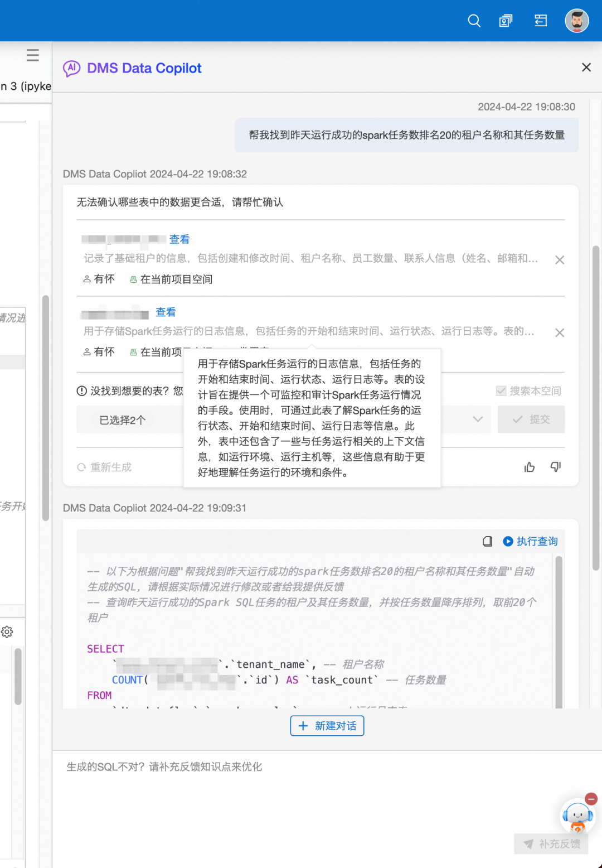
Task: Click the DMS Data Copilot AI chat icon
Action: 72,68
